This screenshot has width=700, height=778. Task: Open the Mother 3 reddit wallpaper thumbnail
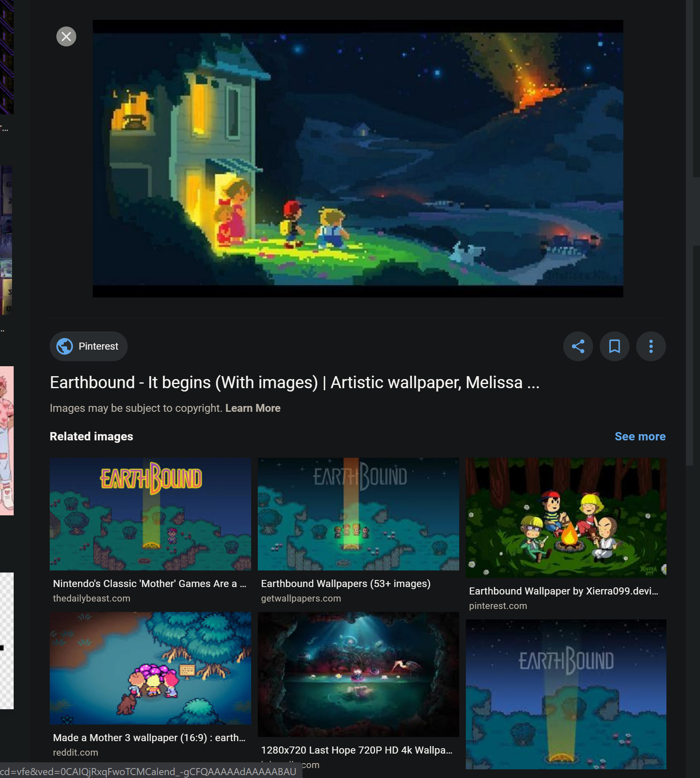point(150,668)
